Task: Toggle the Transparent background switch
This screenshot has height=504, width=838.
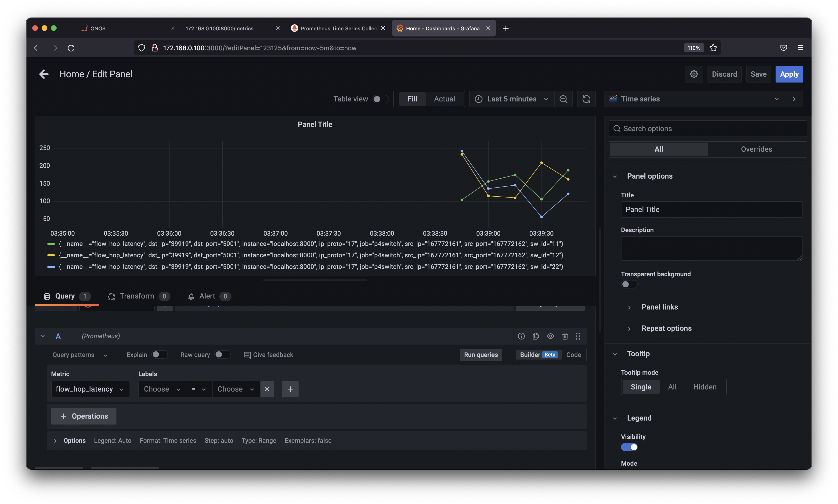Action: pyautogui.click(x=629, y=284)
